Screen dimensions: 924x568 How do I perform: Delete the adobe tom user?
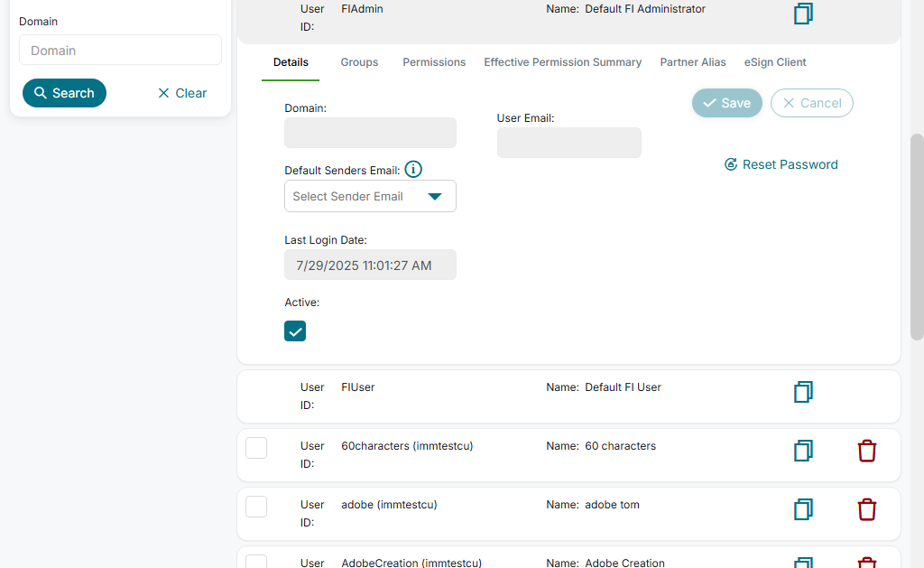tap(866, 509)
